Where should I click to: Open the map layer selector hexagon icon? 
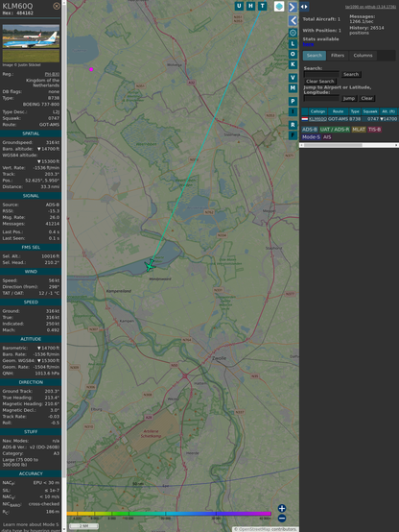pos(279,7)
